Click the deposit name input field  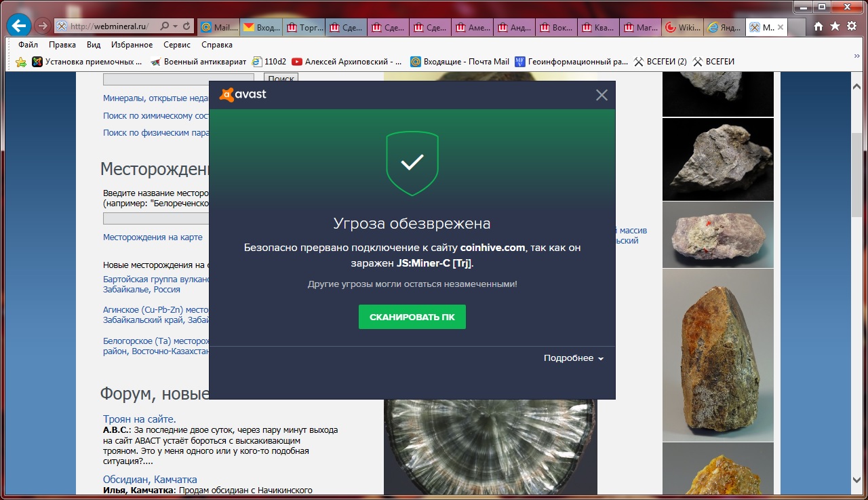[x=157, y=218]
